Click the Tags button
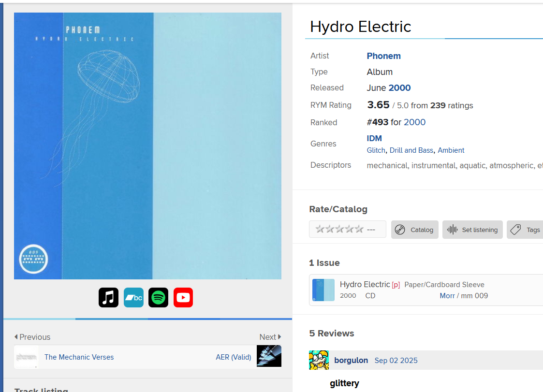The width and height of the screenshot is (543, 392). (x=525, y=230)
